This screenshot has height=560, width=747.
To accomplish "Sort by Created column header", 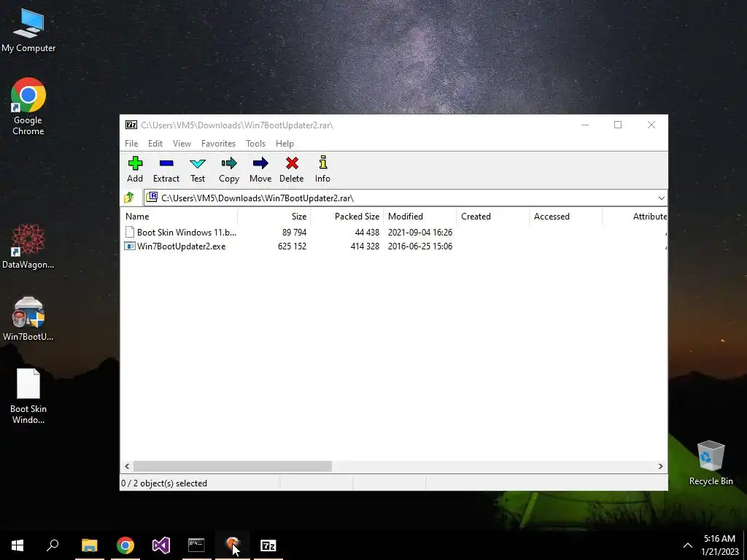I will click(492, 216).
